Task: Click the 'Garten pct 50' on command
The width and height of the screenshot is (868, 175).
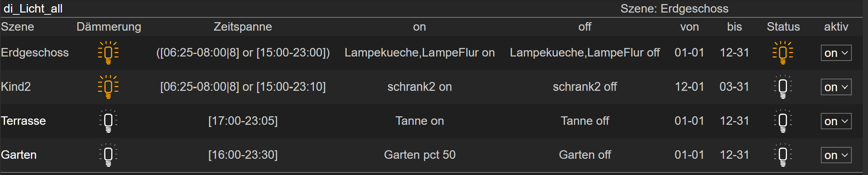Action: coord(420,155)
